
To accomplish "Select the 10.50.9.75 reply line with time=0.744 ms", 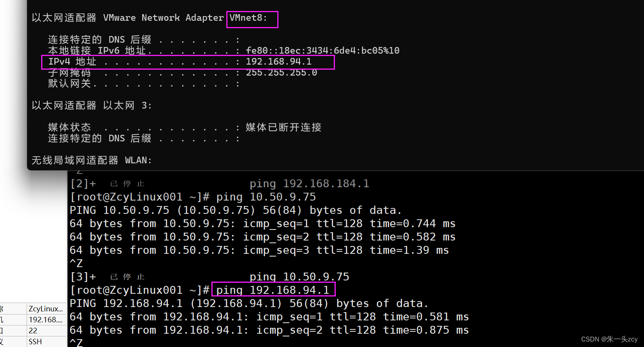I will point(263,224).
